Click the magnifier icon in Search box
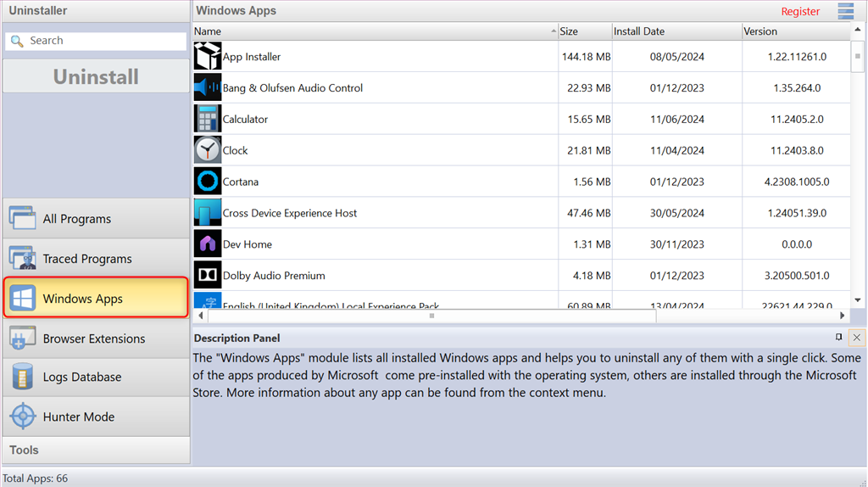The height and width of the screenshot is (487, 868). (x=17, y=41)
